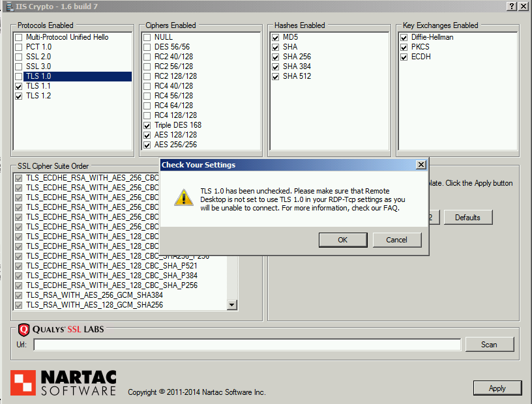Enable the DES 56/56 cipher checkbox

[x=147, y=47]
